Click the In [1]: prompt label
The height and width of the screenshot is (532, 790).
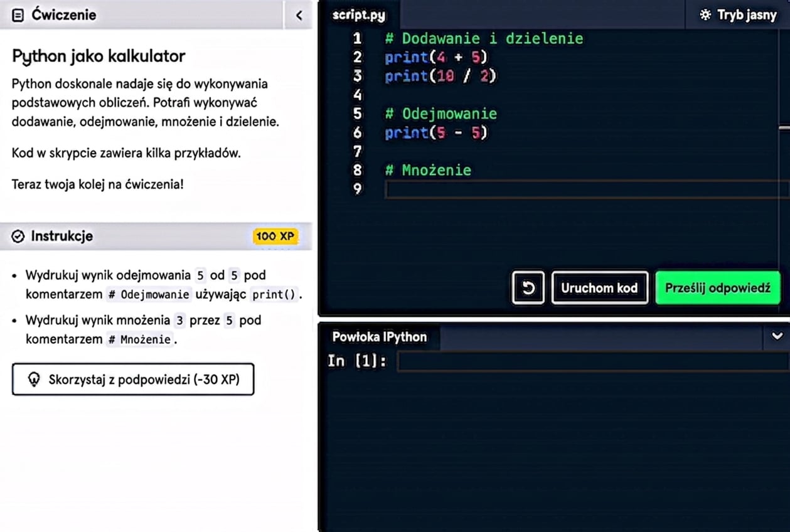pos(357,361)
